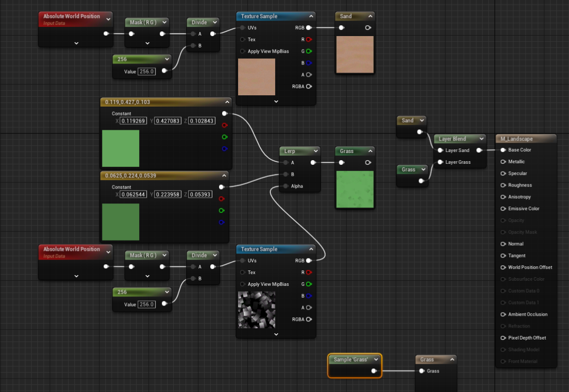Click RGBA output pin of sand Texture Sample
Viewport: 569px width, 392px height.
(x=309, y=87)
